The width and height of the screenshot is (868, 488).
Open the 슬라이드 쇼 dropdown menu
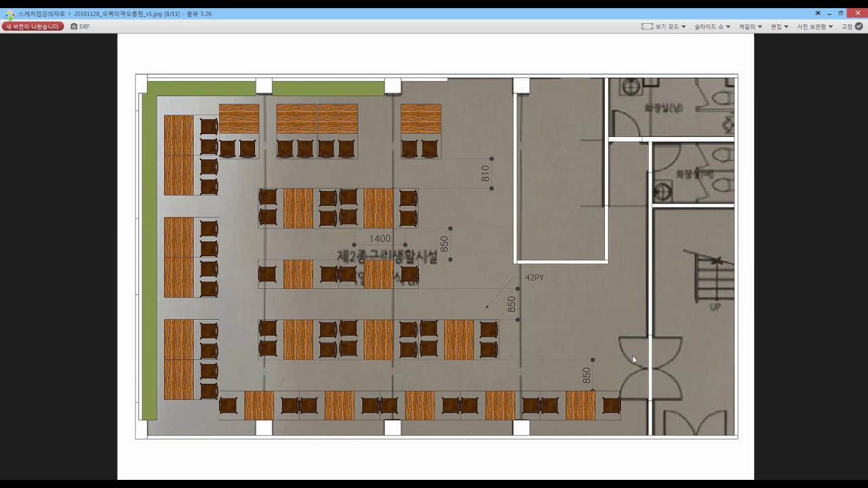(712, 26)
